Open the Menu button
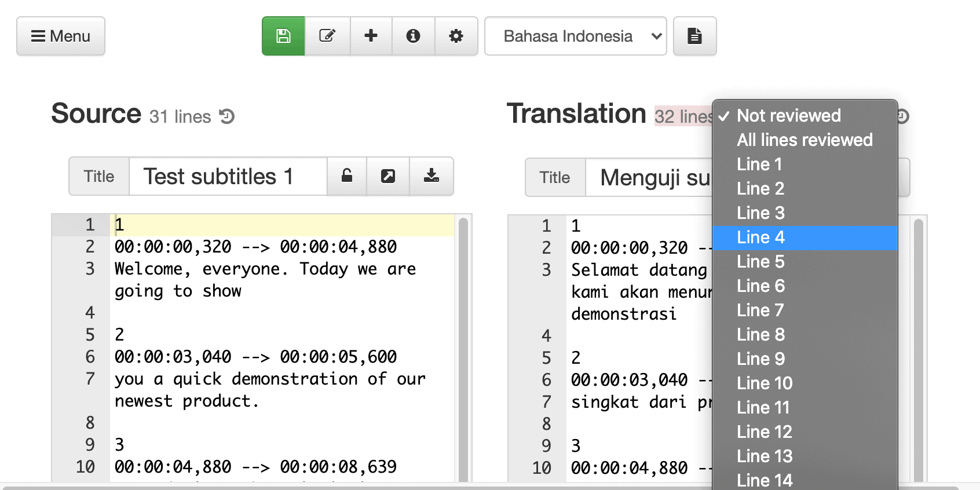Screen dimensions: 980x490 61,36
